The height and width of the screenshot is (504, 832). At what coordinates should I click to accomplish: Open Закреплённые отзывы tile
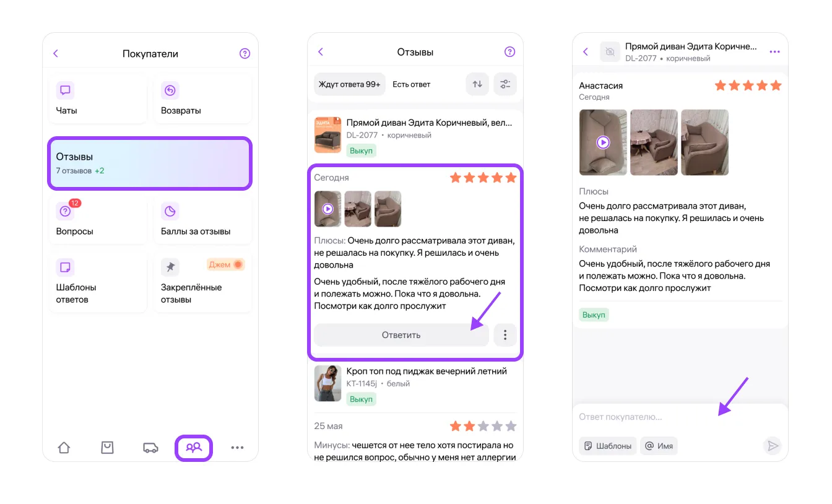pos(202,282)
